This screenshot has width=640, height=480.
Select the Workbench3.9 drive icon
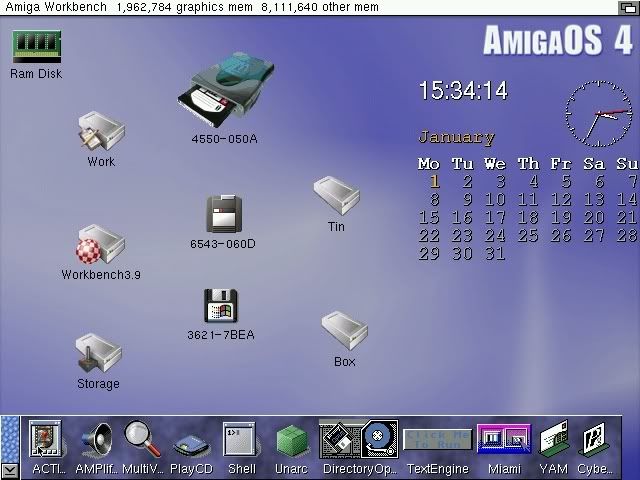tap(100, 244)
